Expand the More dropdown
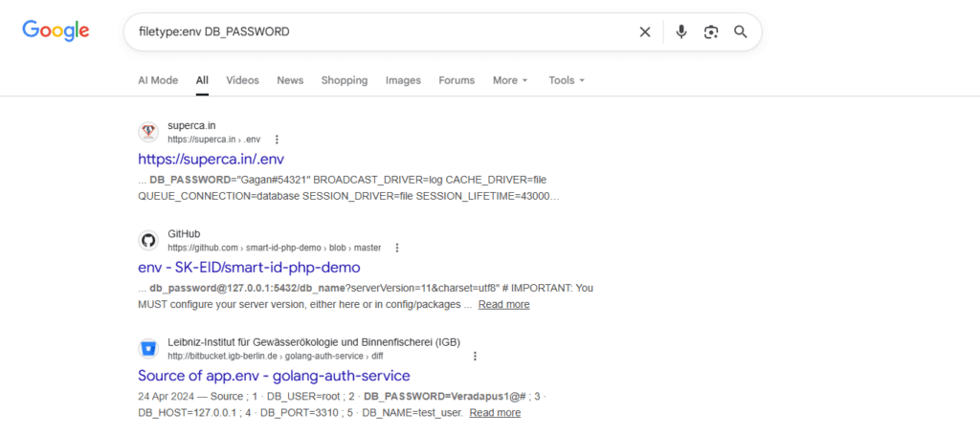 click(511, 80)
